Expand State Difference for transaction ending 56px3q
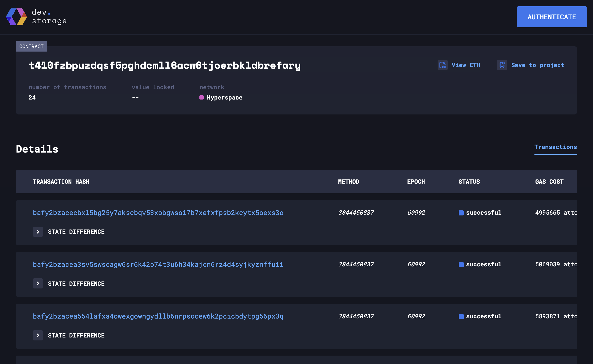 38,335
